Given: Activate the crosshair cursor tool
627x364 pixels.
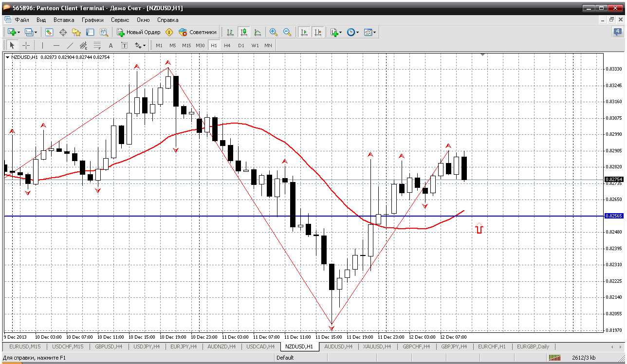Looking at the screenshot, I should [x=26, y=45].
